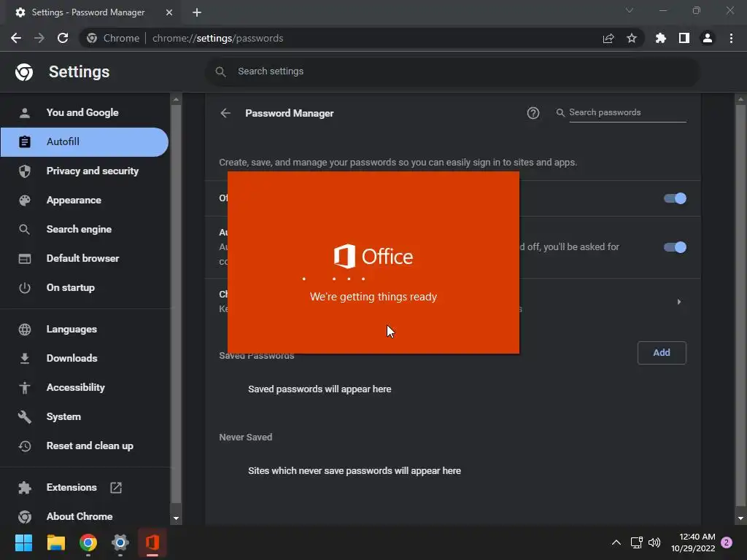Open System settings
The height and width of the screenshot is (560, 747).
pyautogui.click(x=85, y=416)
